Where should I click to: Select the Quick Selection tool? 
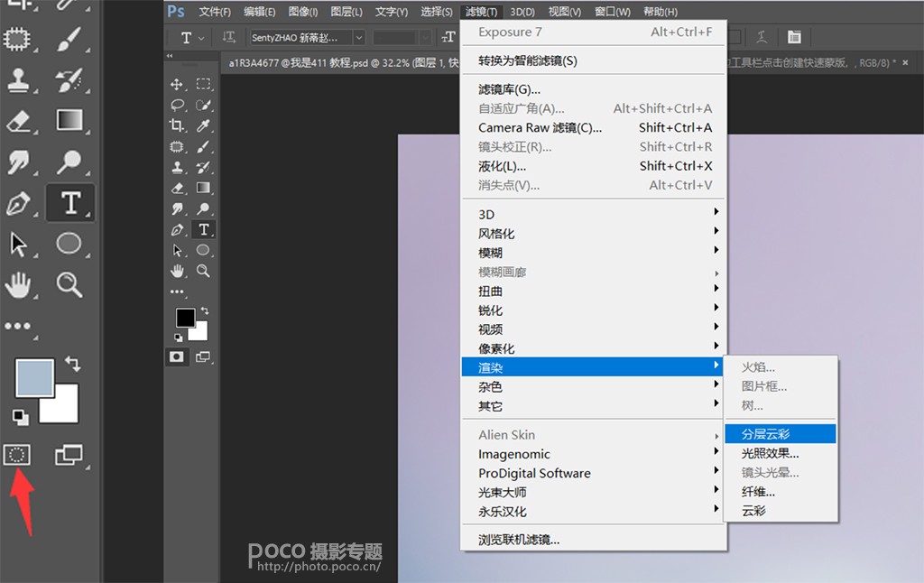(203, 105)
